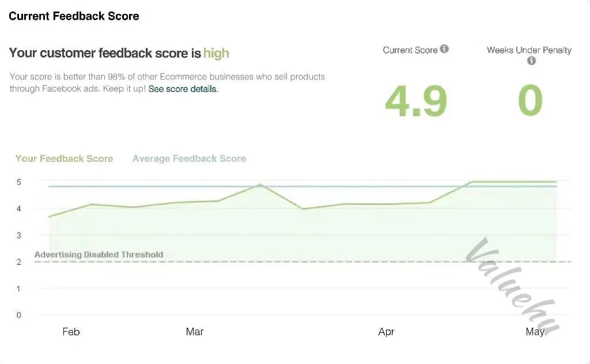The image size is (590, 364).
Task: Click the 4.9 current score value
Action: click(416, 101)
